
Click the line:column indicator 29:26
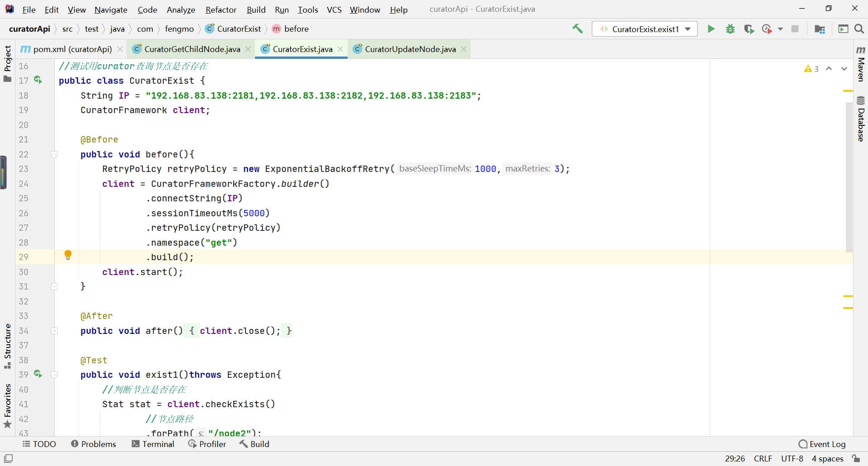click(x=735, y=458)
